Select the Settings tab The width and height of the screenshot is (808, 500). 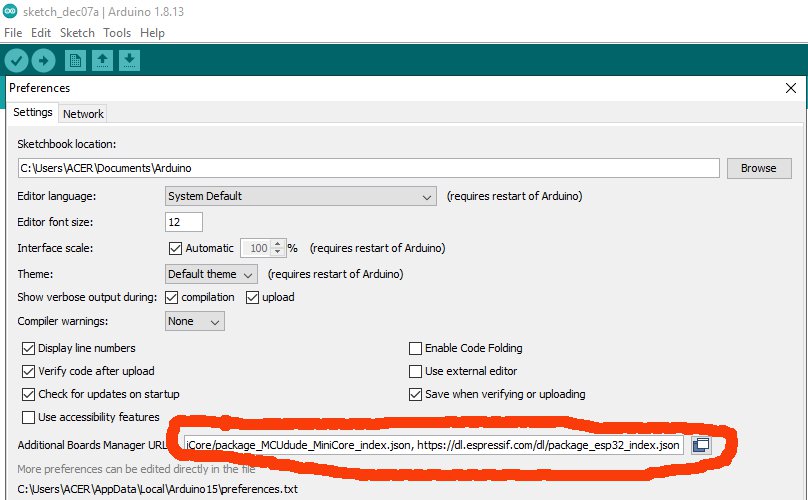click(x=32, y=112)
